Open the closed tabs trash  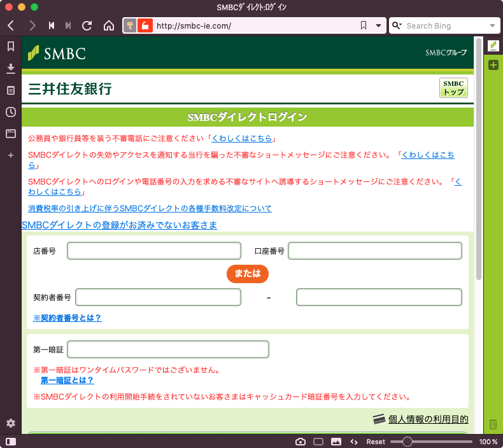tap(493, 424)
